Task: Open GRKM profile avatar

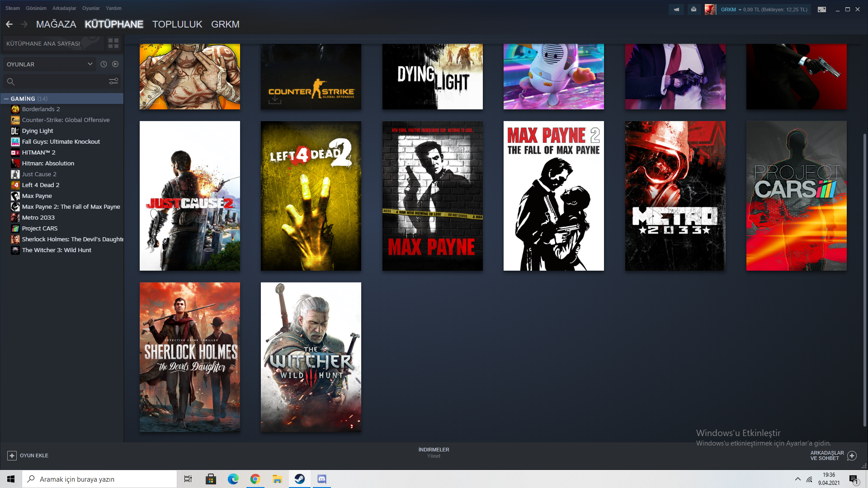Action: (710, 9)
